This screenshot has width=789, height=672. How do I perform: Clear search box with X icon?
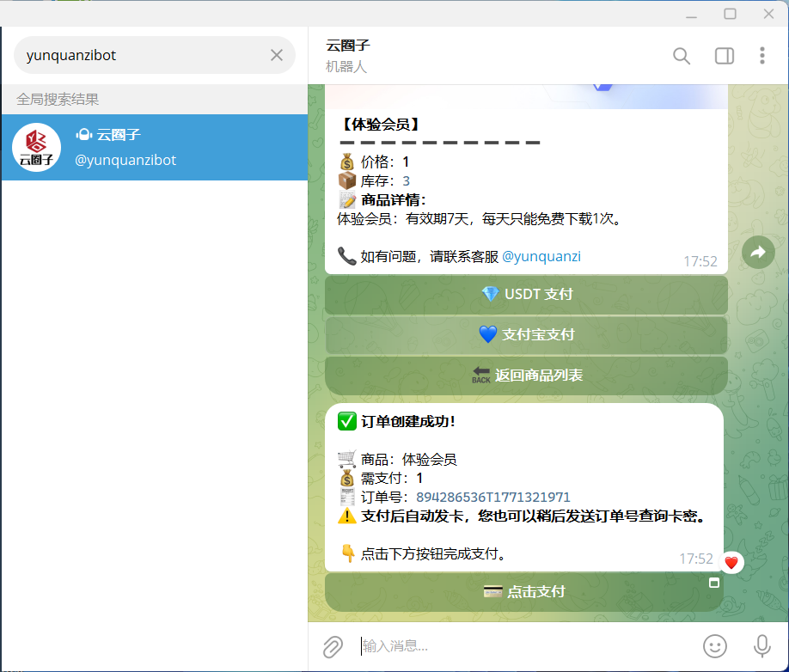coord(277,54)
